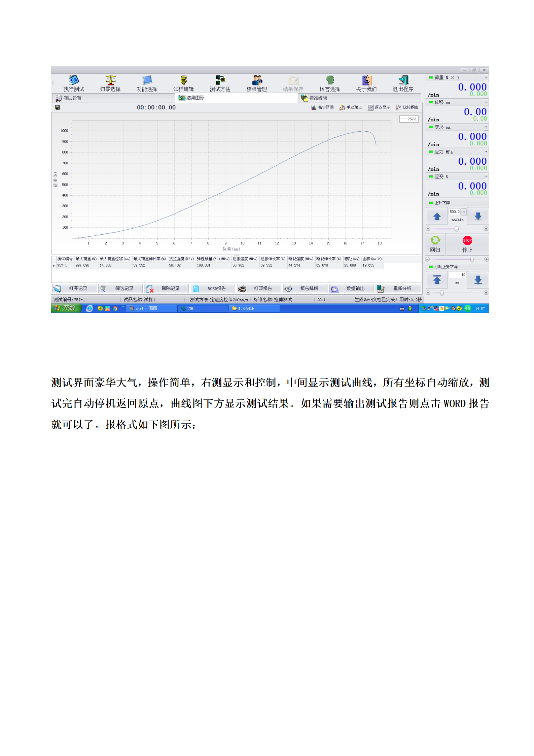Screen dimensions: 534x756
Task: Click the × multiplier beside 荷重 N
Action: coord(453,77)
